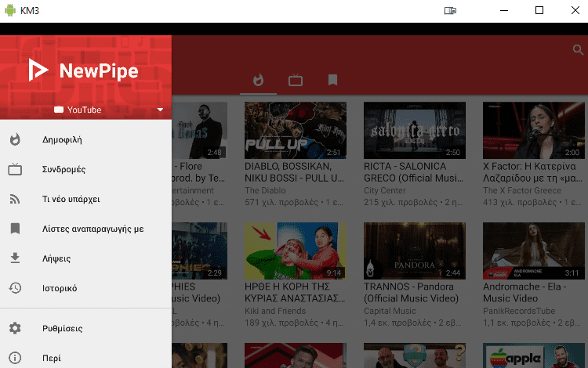The height and width of the screenshot is (368, 588).
Task: Switch to the subscriptions TV tab
Action: [x=296, y=80]
